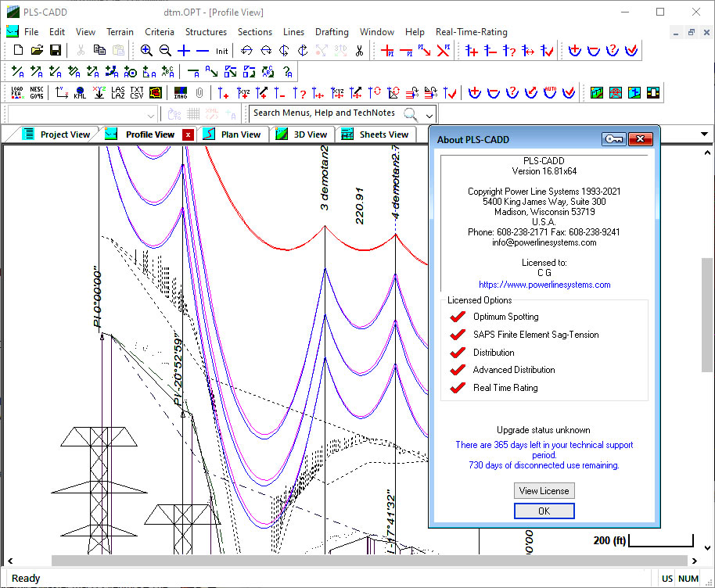Click the LOAD FEA toolbar icon
715x588 pixels.
click(17, 93)
